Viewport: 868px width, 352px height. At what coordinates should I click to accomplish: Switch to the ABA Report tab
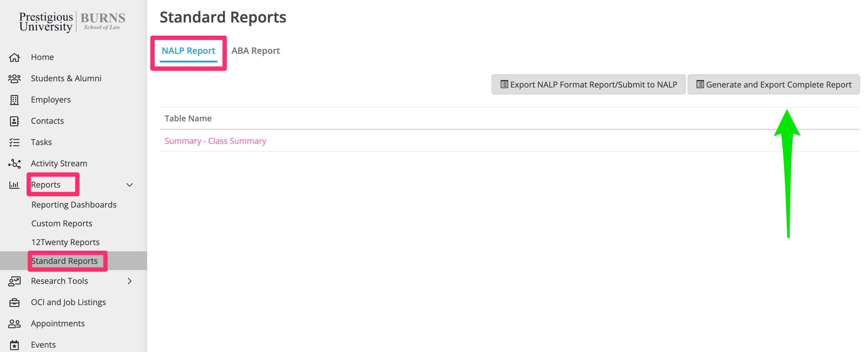click(x=256, y=50)
